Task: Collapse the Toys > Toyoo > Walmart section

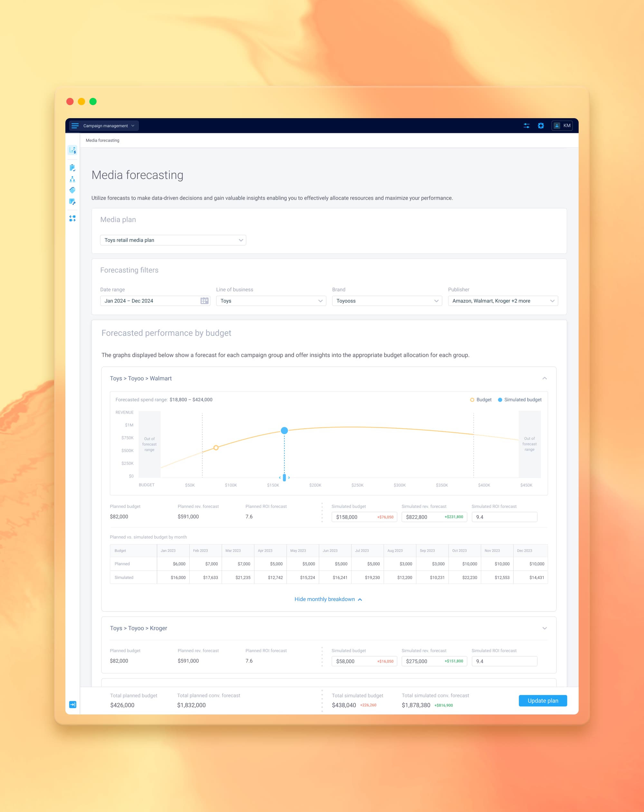Action: point(544,378)
